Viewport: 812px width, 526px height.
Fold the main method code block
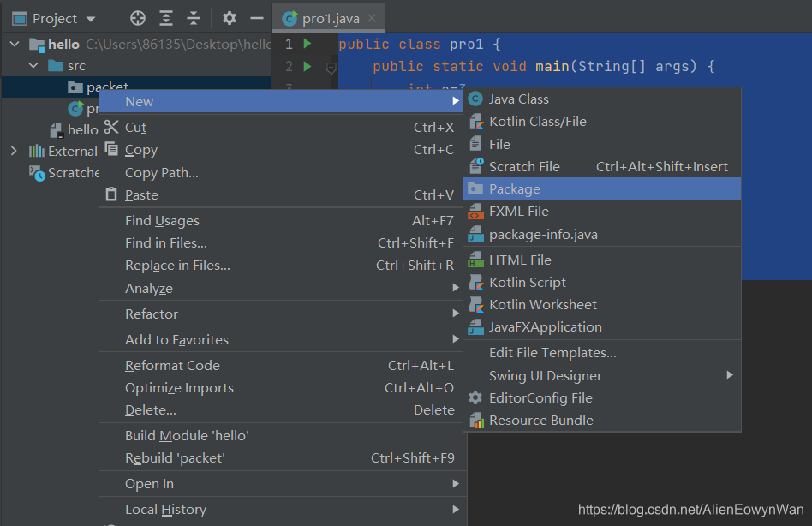click(331, 68)
